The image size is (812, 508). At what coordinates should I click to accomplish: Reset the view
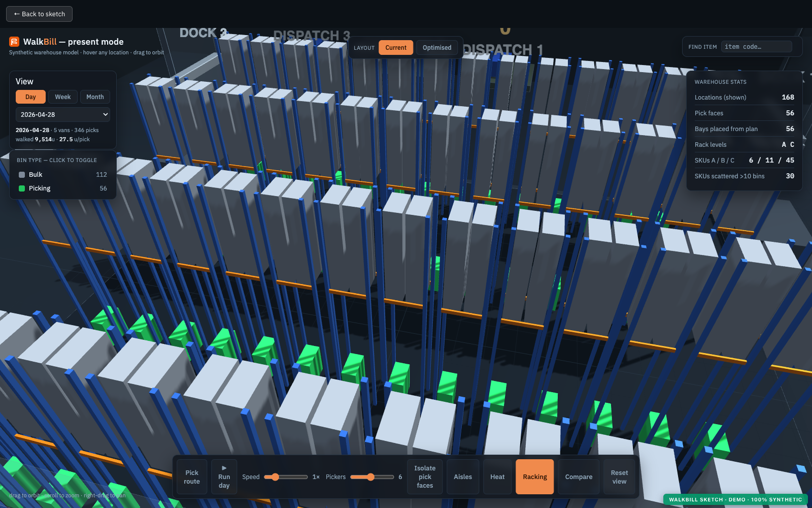(x=620, y=477)
